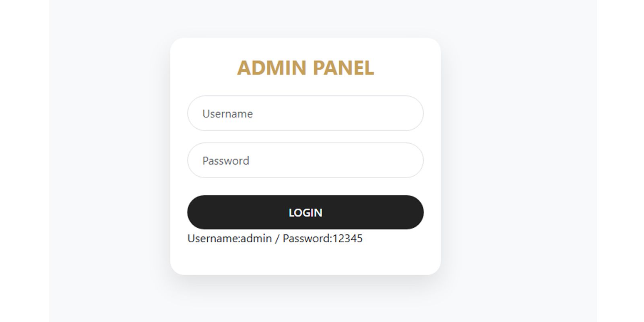Viewport: 644px width, 322px height.
Task: Click the white LOGIN label text
Action: click(x=305, y=213)
